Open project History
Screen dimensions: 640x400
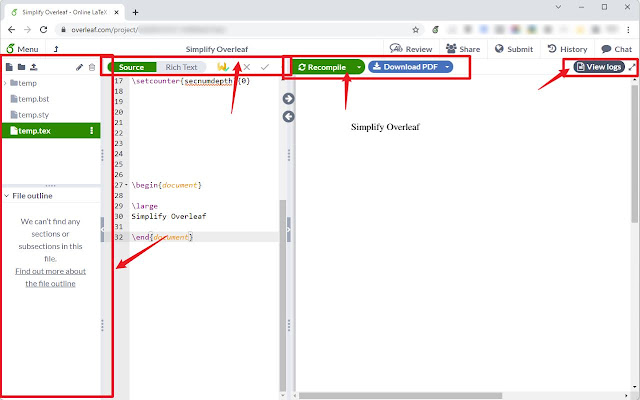[x=567, y=49]
